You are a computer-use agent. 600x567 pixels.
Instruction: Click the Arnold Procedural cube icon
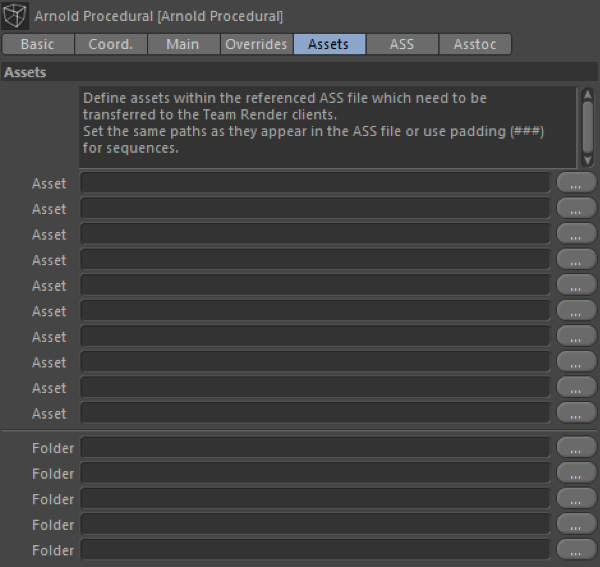(x=16, y=16)
